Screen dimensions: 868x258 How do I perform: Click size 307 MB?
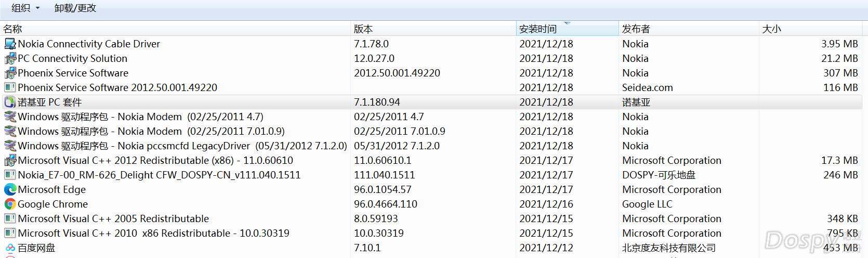tap(840, 73)
